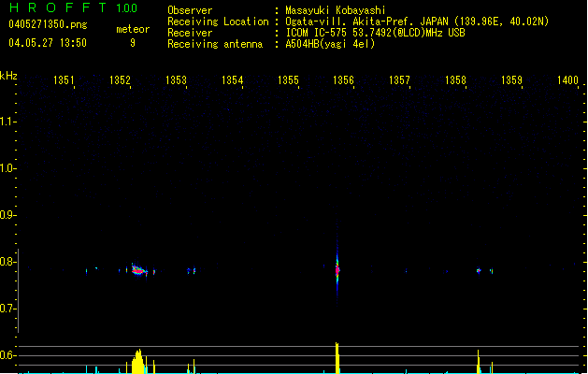Screen dimensions: 588x374
Task: Click the strong meteor echo near 1356
Action: [337, 269]
